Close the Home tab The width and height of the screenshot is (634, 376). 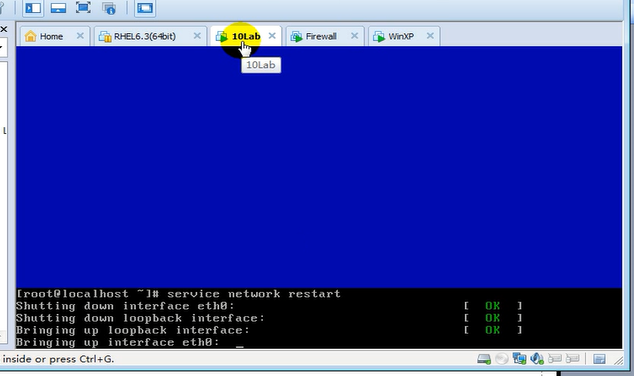tap(80, 36)
